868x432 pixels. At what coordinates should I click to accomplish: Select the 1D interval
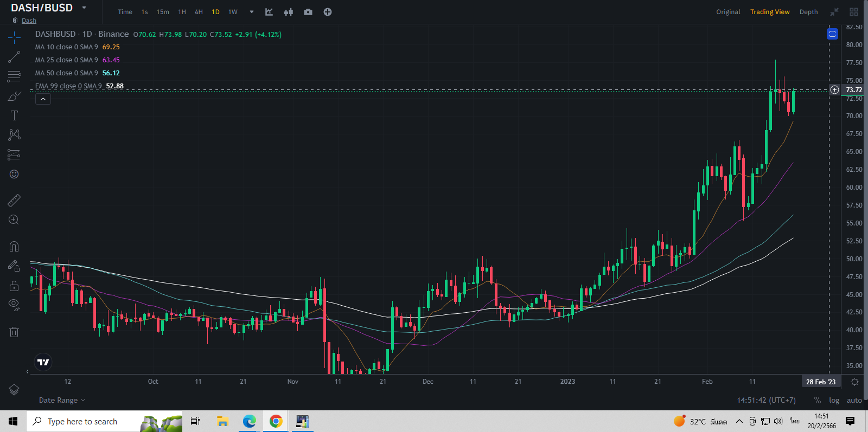pyautogui.click(x=215, y=12)
